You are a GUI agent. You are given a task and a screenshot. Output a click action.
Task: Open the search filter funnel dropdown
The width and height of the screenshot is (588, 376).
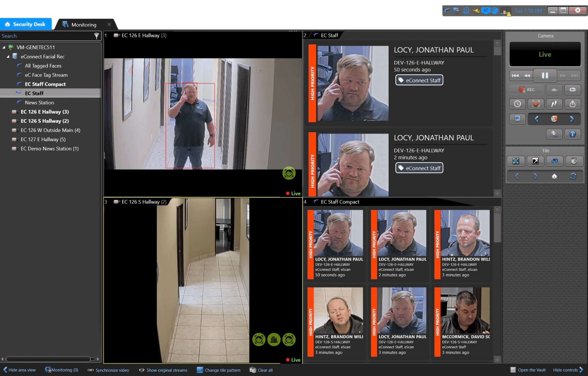click(x=96, y=36)
